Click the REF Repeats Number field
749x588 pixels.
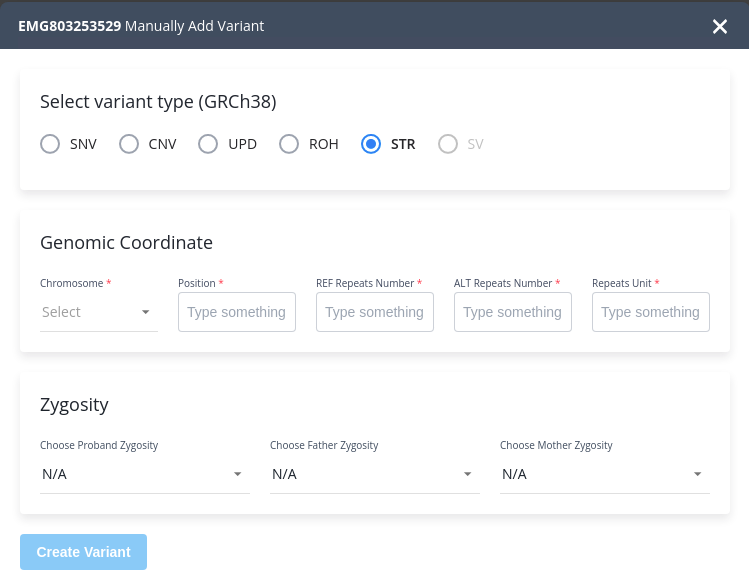coord(375,312)
